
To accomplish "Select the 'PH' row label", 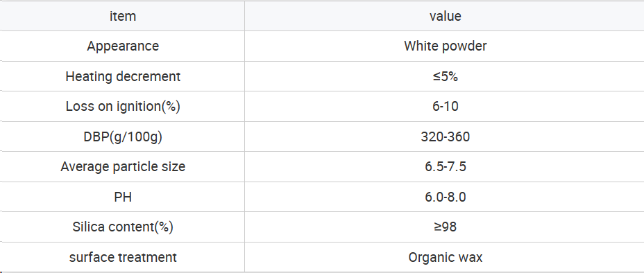I will 123,197.
